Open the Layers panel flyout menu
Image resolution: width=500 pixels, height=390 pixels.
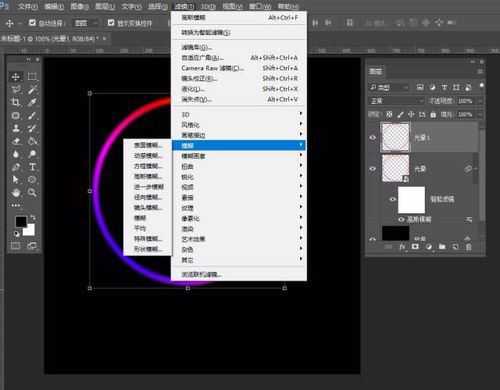click(480, 71)
